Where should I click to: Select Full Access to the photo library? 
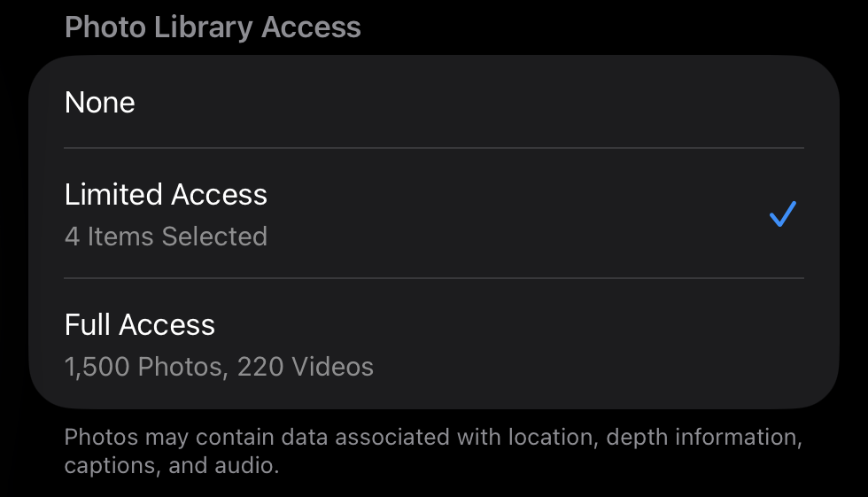pos(434,343)
